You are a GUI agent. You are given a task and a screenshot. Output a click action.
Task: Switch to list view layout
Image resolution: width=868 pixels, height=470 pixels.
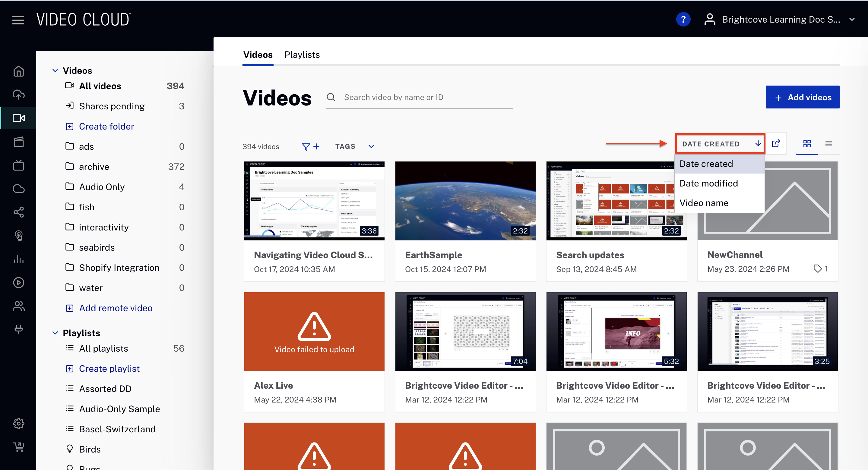[828, 144]
